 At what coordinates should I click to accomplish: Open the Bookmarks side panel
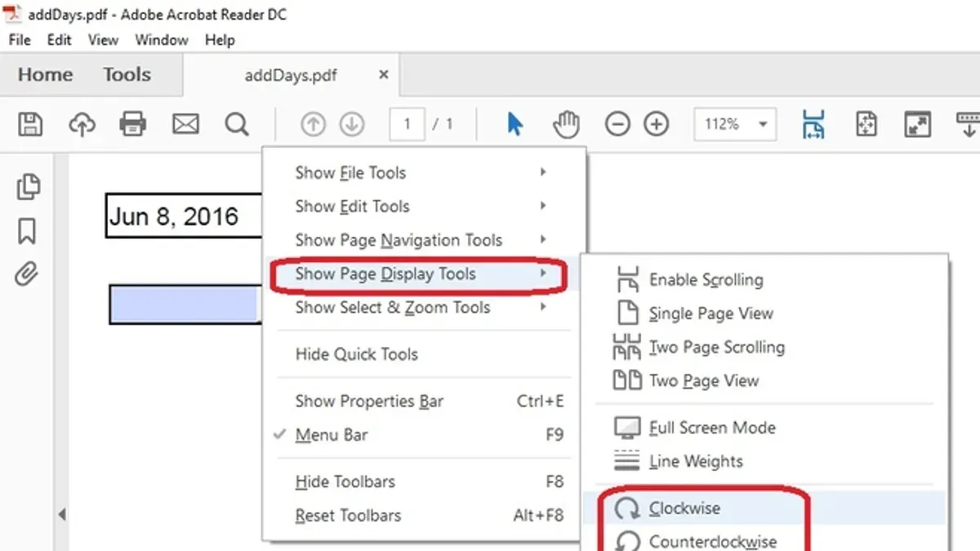pyautogui.click(x=27, y=231)
